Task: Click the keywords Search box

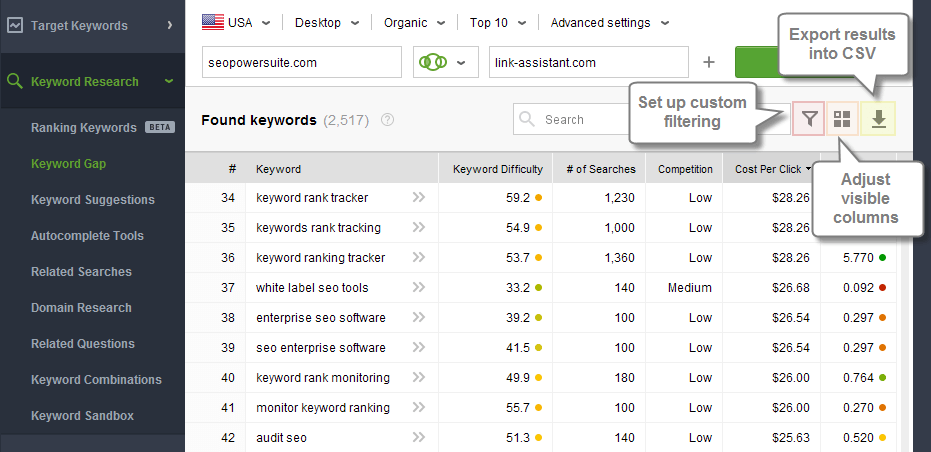Action: 572,120
